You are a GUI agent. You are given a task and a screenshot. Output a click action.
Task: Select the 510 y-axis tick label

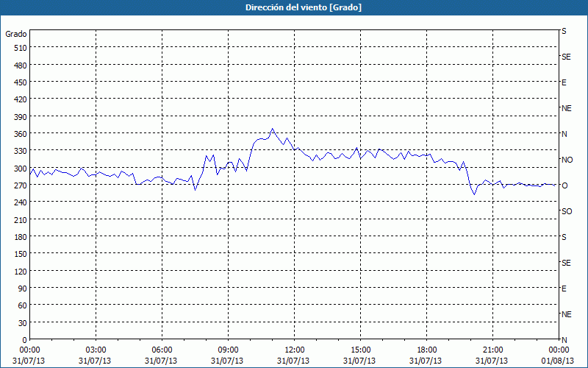click(x=21, y=48)
